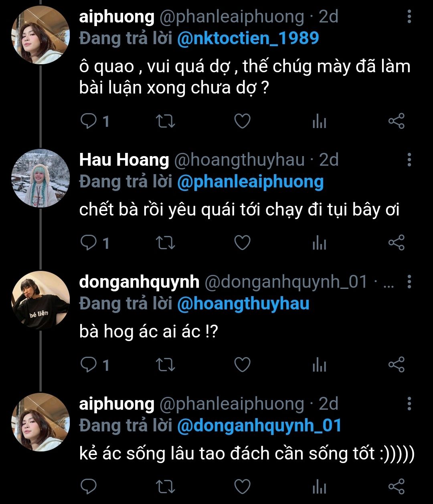Share donganhquynh's tweet
The image size is (433, 504).
click(397, 364)
